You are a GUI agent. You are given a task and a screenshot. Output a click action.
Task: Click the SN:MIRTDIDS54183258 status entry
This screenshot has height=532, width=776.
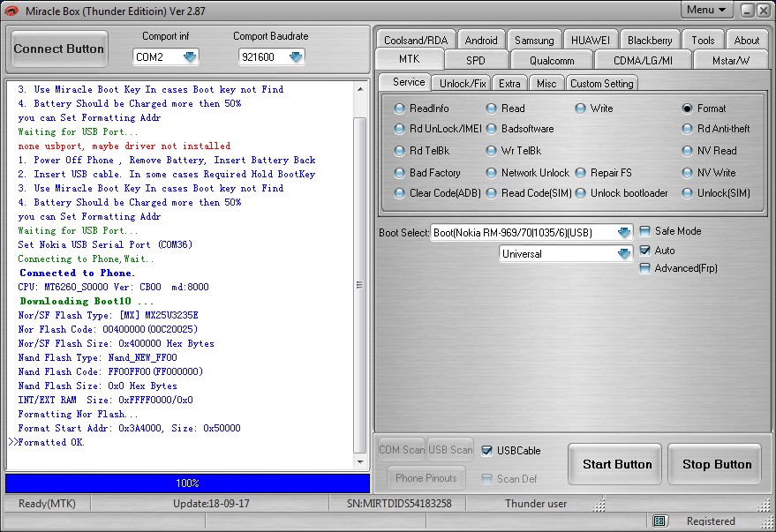point(399,504)
